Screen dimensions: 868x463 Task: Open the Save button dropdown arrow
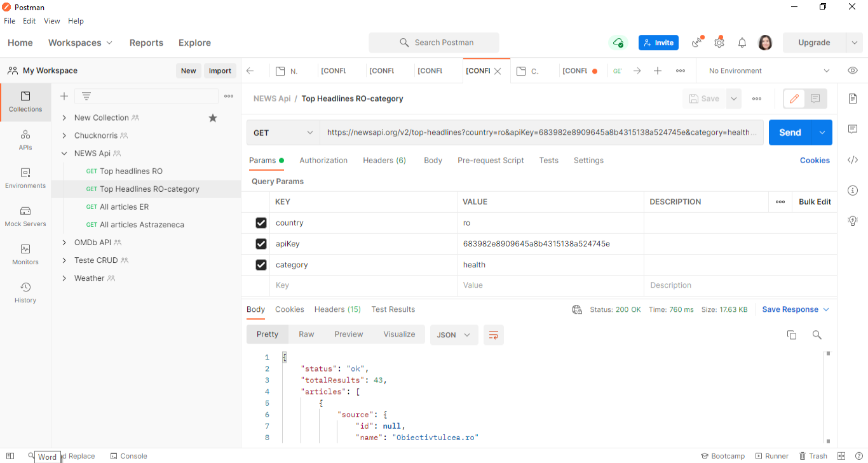click(734, 98)
